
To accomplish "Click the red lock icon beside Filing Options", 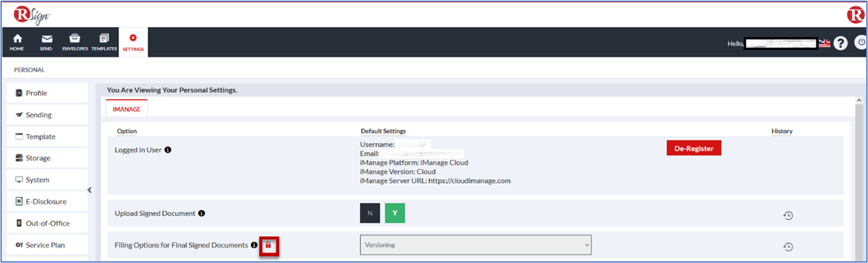I will coord(269,245).
